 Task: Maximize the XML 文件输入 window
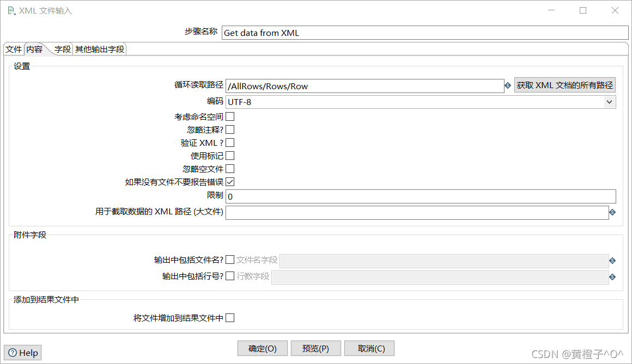[583, 10]
